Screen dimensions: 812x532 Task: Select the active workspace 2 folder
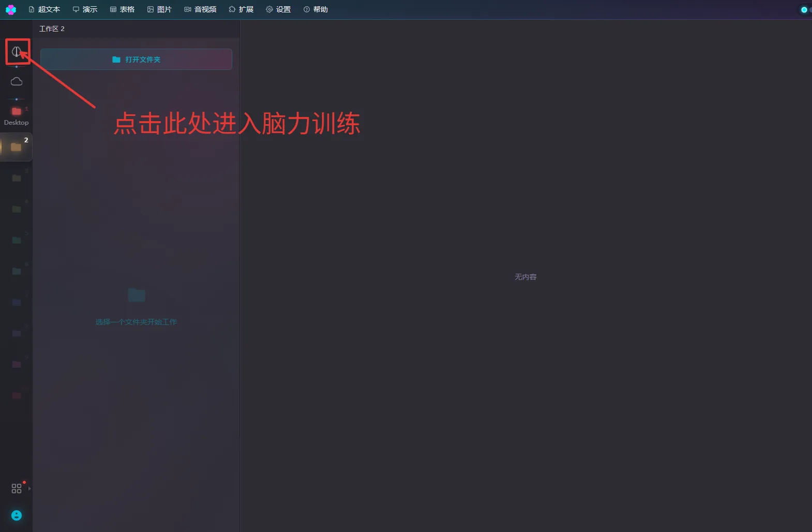pyautogui.click(x=16, y=147)
